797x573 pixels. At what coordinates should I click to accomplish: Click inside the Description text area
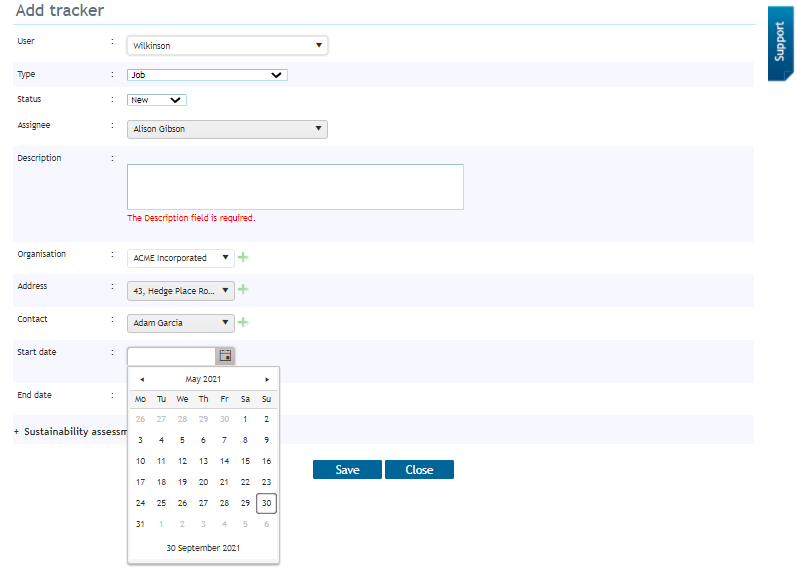pos(295,187)
